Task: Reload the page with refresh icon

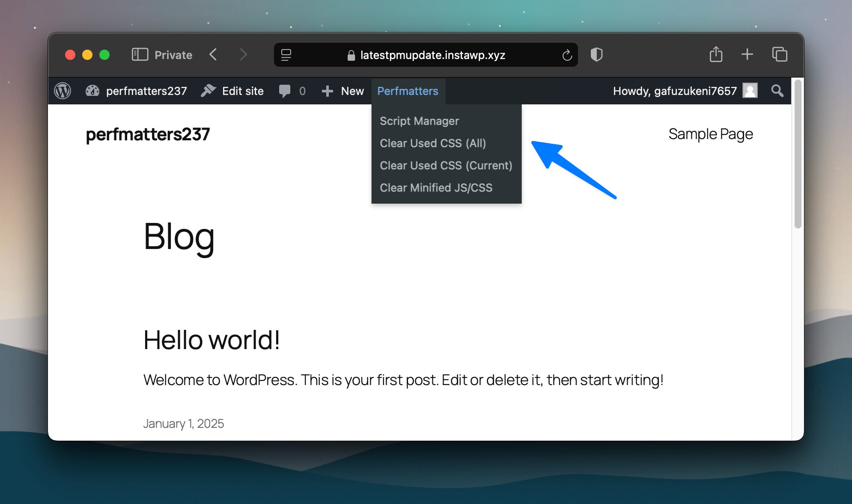Action: [567, 55]
